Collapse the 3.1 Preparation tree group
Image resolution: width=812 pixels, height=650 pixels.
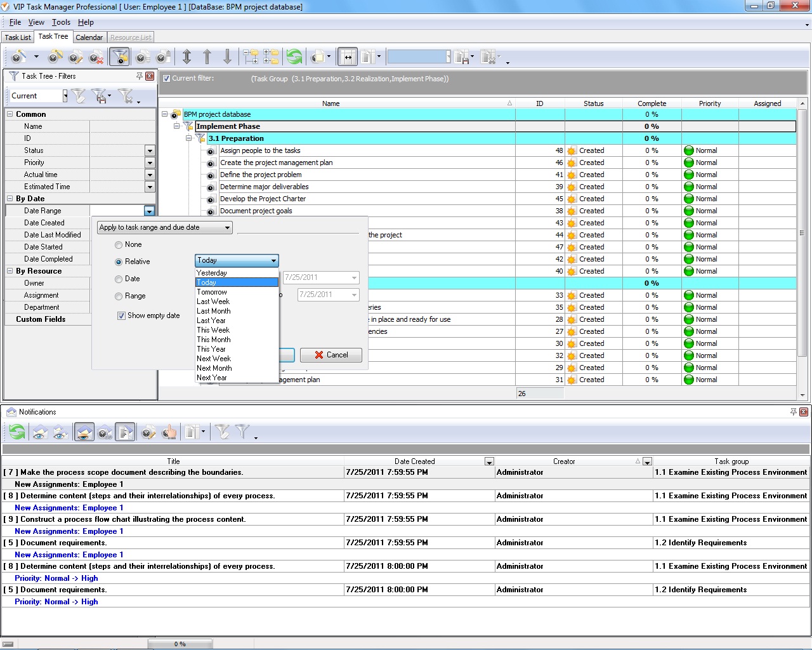[x=188, y=138]
